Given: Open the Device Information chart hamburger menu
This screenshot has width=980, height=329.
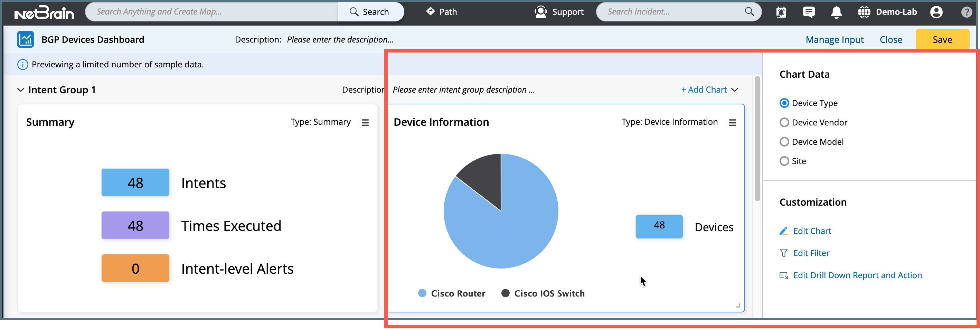Looking at the screenshot, I should 732,122.
